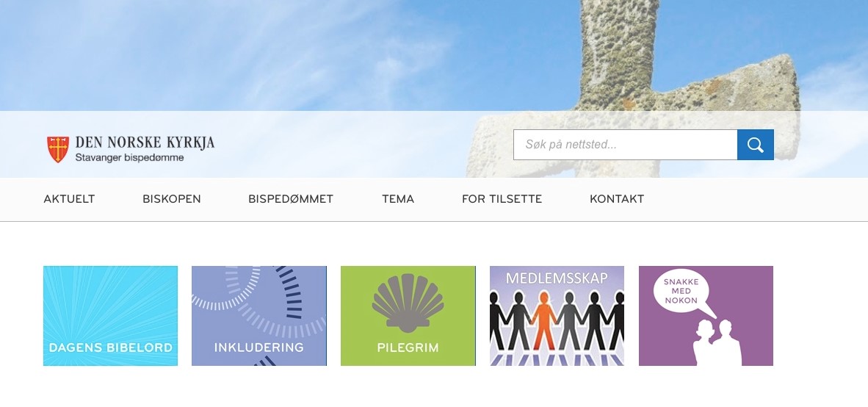
Task: Click the Den norske kyrkja title link
Action: coord(145,143)
